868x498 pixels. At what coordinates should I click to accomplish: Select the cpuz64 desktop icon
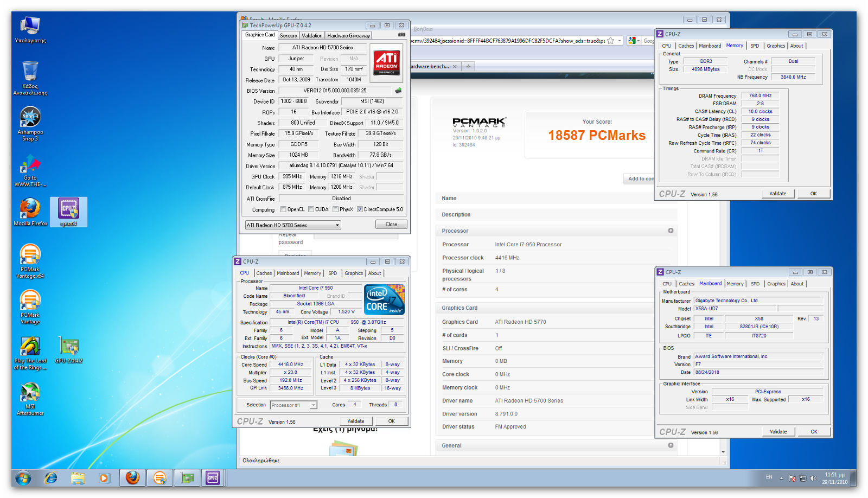click(68, 212)
